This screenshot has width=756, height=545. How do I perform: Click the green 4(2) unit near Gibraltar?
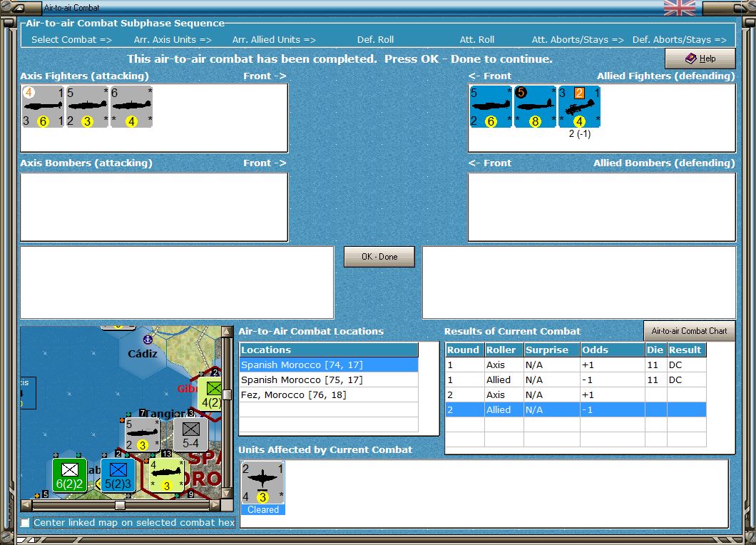pos(210,394)
